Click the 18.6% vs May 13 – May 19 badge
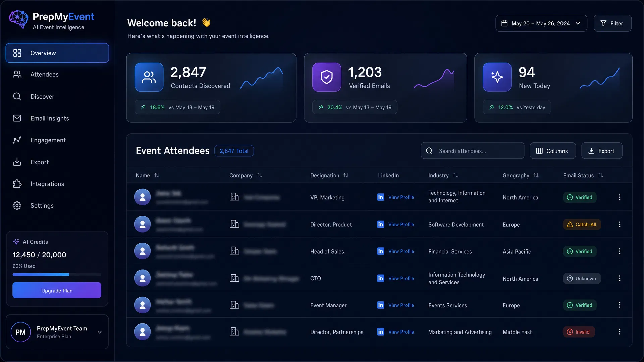Screen dimensions: 644x362 point(177,107)
